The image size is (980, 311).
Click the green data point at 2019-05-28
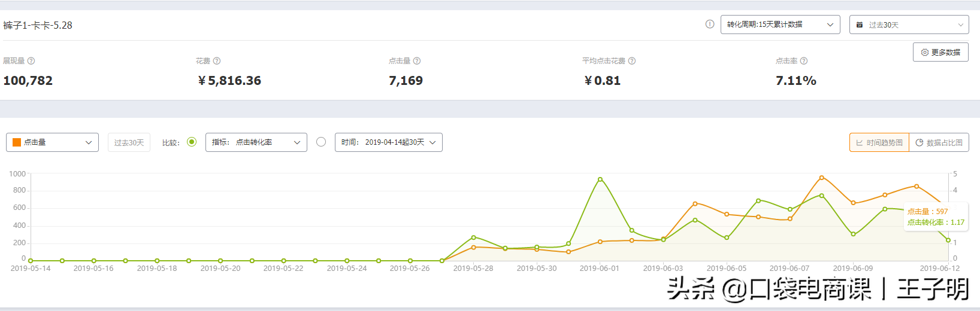pyautogui.click(x=473, y=237)
